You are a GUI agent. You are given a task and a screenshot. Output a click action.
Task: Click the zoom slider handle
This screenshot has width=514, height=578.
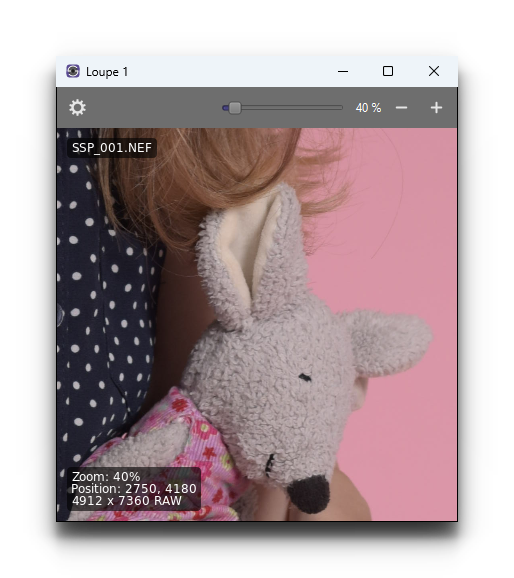click(x=235, y=108)
